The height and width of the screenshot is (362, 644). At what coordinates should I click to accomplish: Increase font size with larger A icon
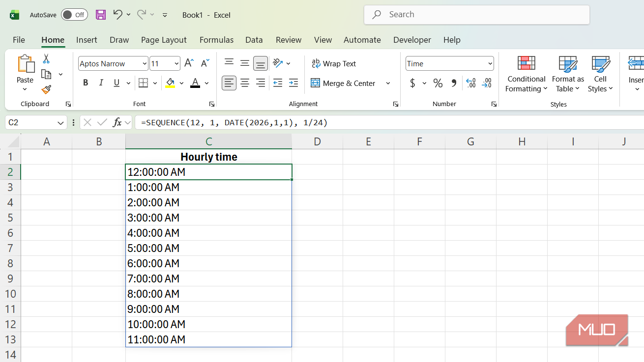tap(189, 63)
